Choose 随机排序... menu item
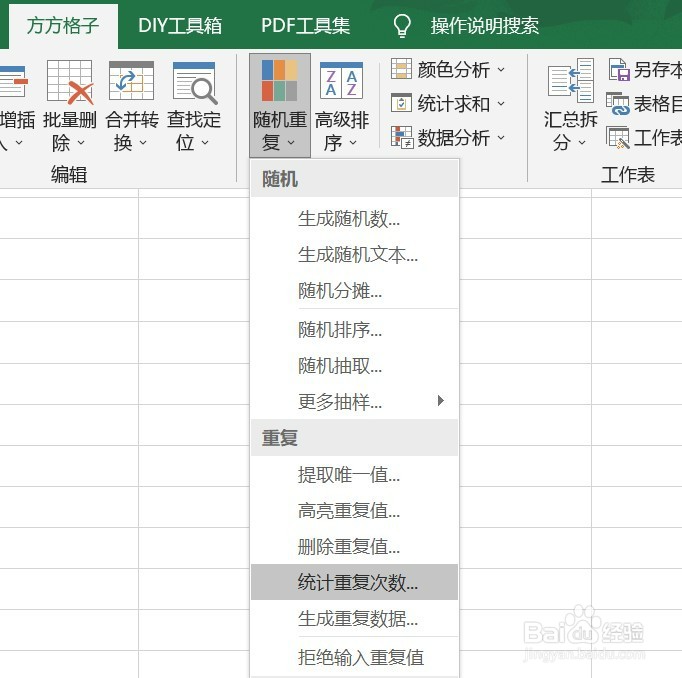The image size is (682, 678). point(354,330)
